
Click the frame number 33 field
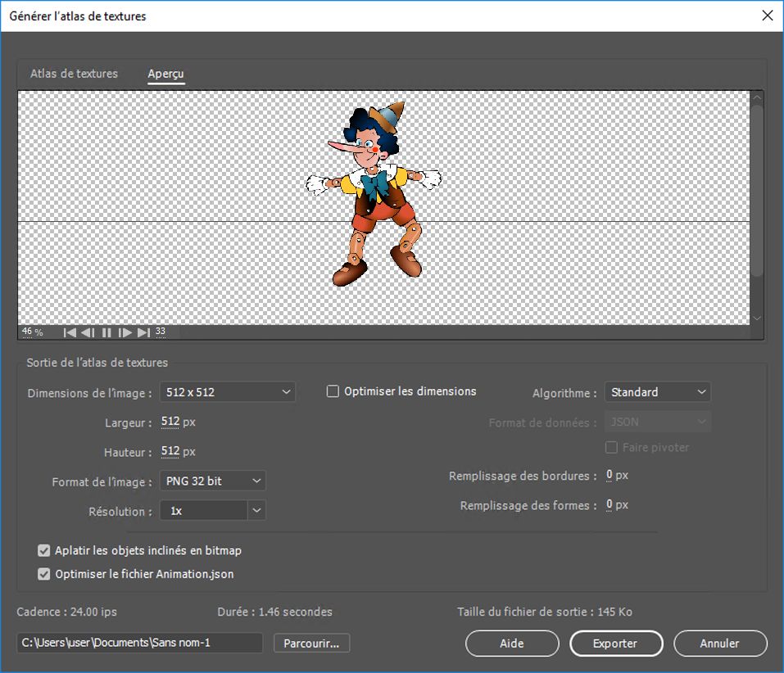pyautogui.click(x=161, y=332)
